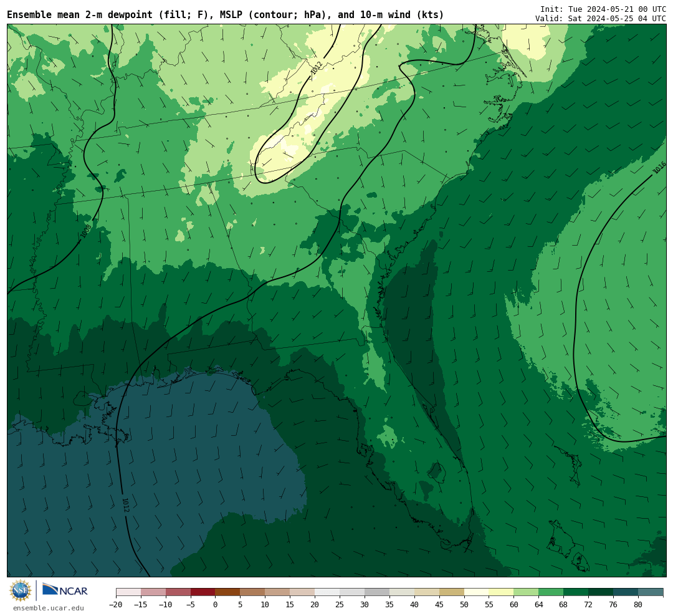The width and height of the screenshot is (673, 616).
Task: Click the 1008 contour label
Action: [x=86, y=231]
